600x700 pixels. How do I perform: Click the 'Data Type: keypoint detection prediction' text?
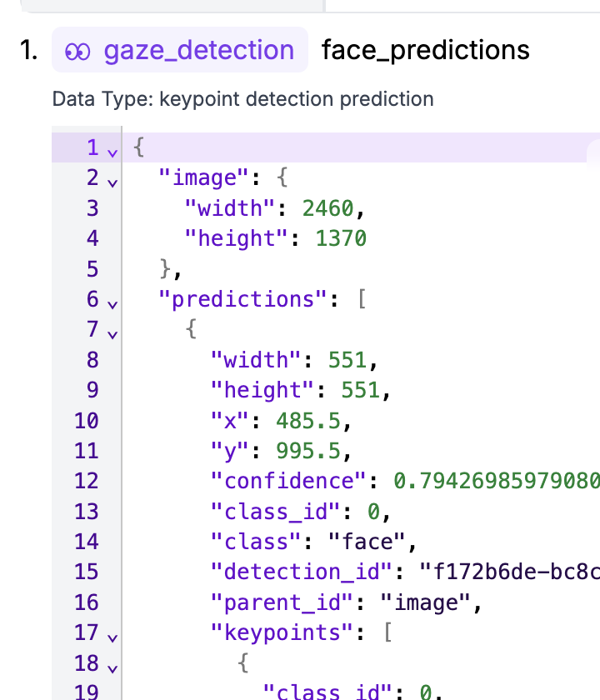[242, 98]
